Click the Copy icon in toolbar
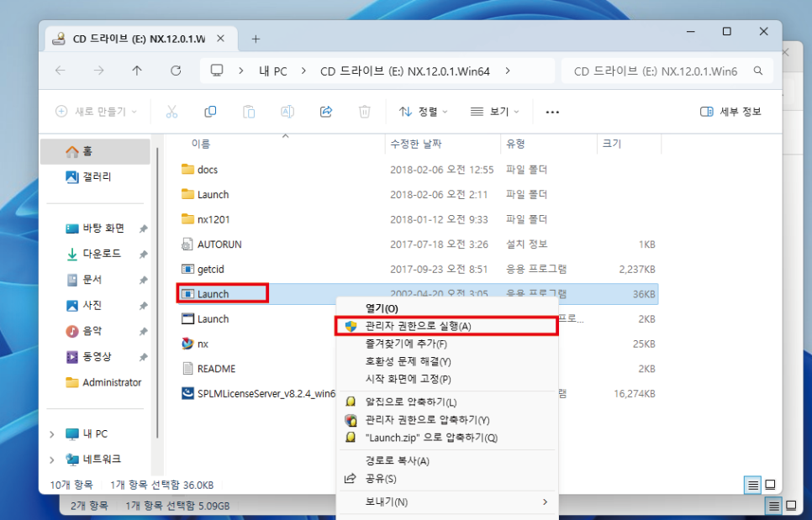 [x=210, y=111]
